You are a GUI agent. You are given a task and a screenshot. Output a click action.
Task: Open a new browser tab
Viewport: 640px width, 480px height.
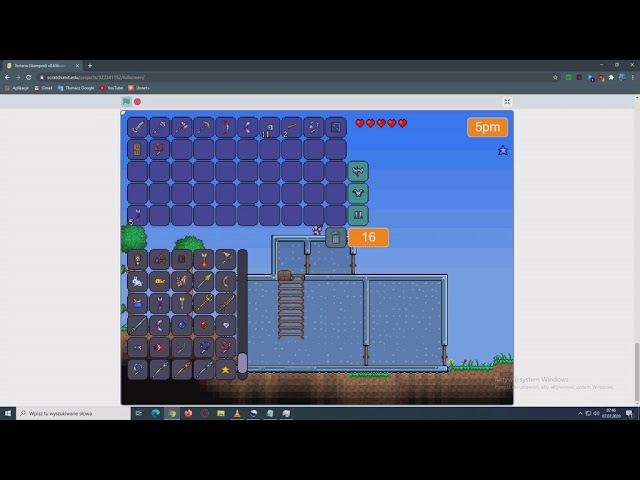[90, 66]
